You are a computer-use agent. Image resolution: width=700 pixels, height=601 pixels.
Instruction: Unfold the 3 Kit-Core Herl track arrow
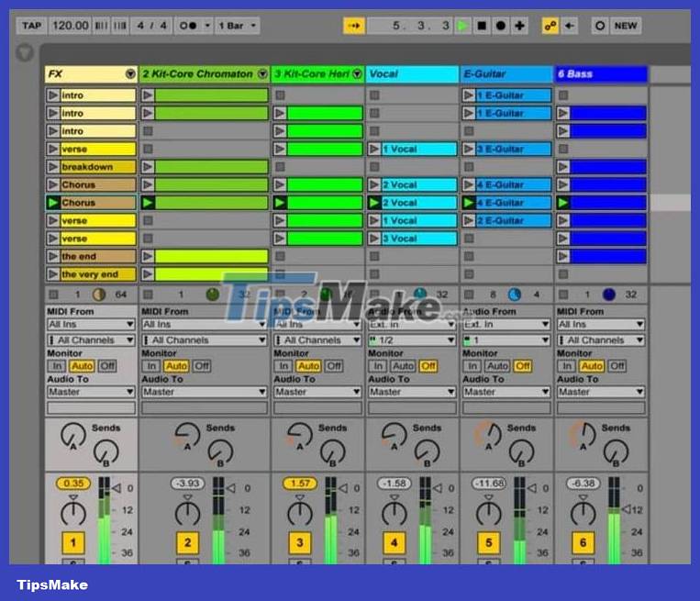pyautogui.click(x=357, y=73)
